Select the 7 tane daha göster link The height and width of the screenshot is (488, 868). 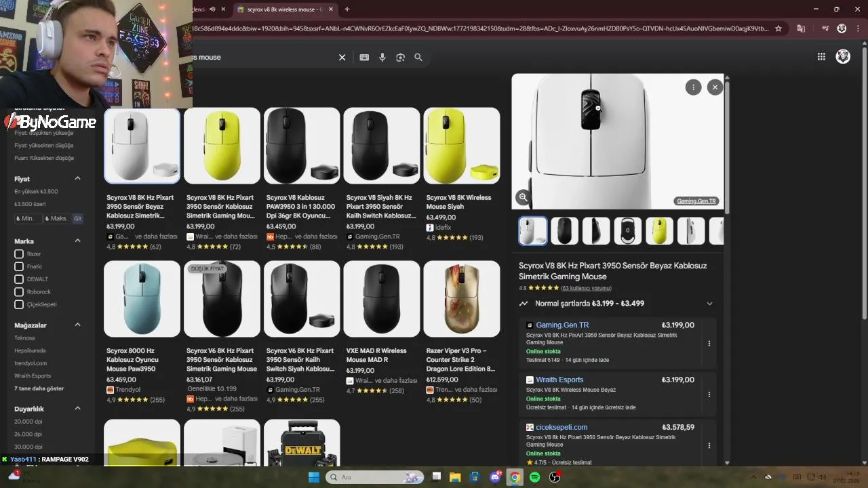point(39,388)
